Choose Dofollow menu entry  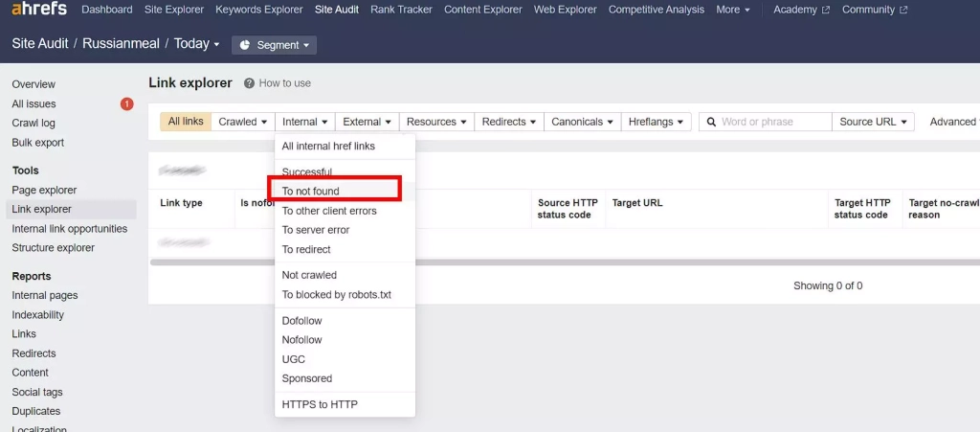pyautogui.click(x=345, y=321)
